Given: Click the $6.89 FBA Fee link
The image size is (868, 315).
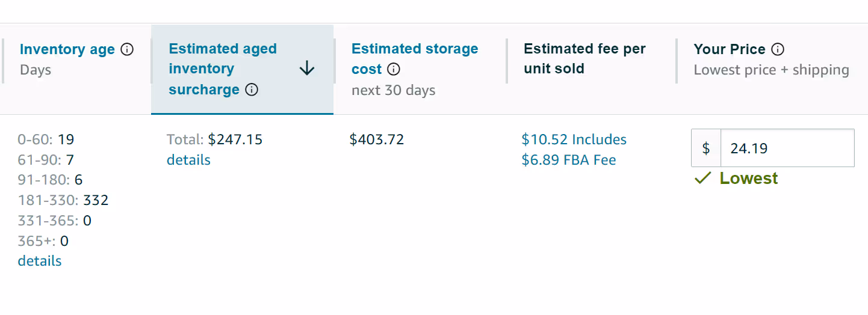Looking at the screenshot, I should click(569, 160).
